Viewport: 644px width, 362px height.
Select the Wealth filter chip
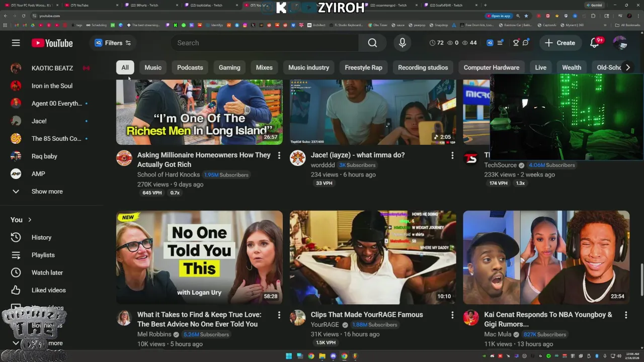pos(572,67)
